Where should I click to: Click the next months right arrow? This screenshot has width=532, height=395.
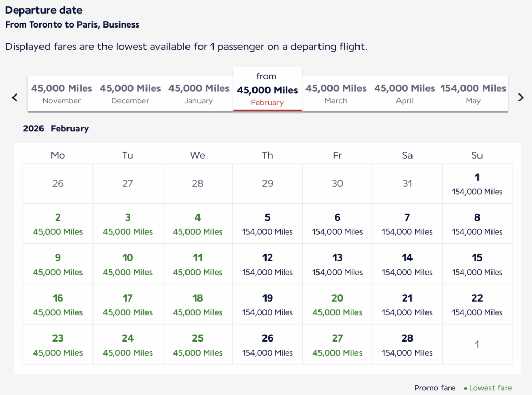(521, 97)
